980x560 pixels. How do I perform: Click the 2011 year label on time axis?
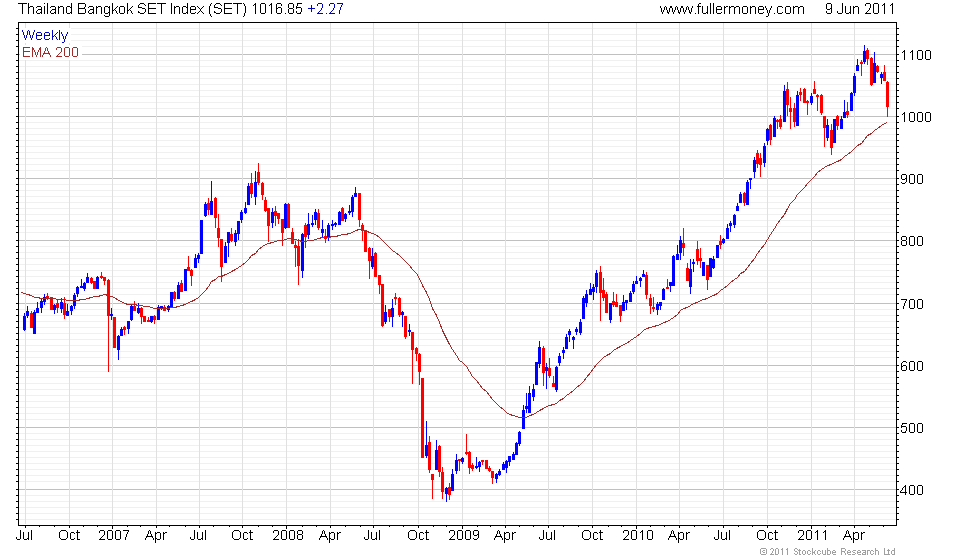click(812, 536)
